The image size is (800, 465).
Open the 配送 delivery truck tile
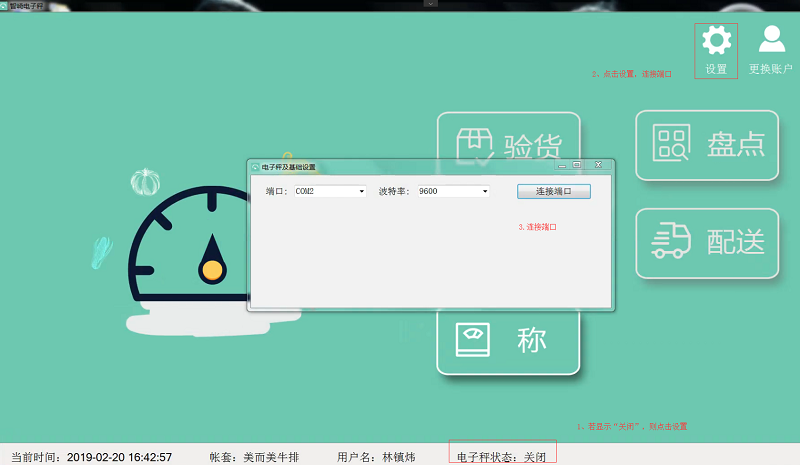(x=707, y=243)
